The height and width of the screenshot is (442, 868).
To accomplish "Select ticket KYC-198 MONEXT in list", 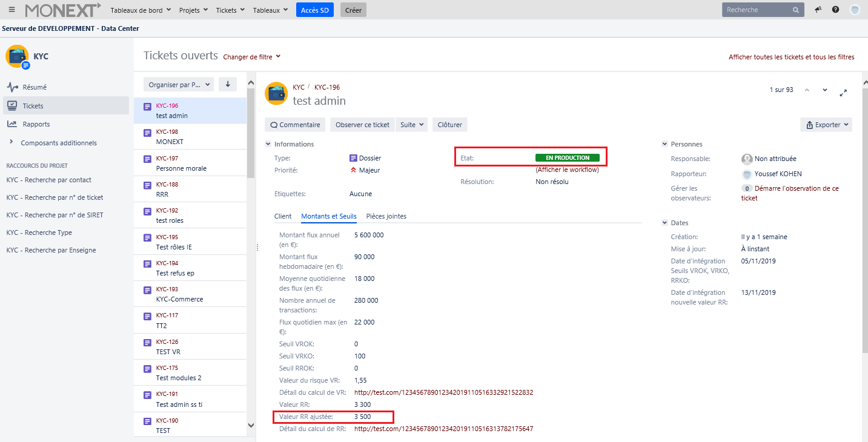I will click(x=190, y=137).
